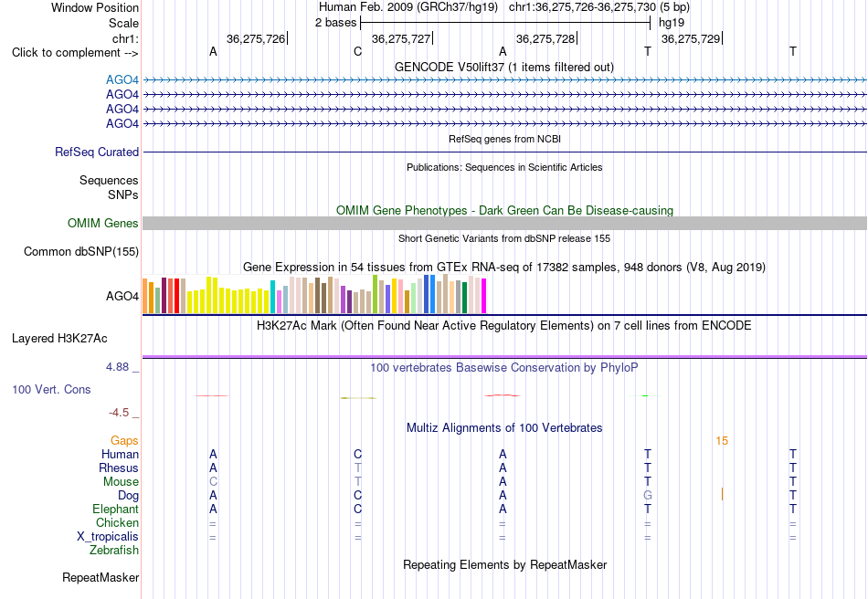Click the AGO4 label beside GTEx bar chart
The image size is (868, 599).
tap(122, 297)
